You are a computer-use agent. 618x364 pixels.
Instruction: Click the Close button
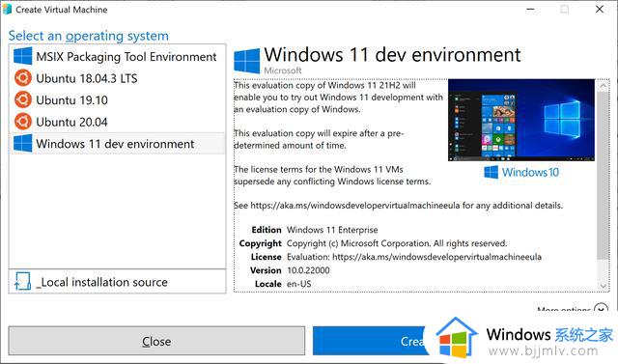156,341
